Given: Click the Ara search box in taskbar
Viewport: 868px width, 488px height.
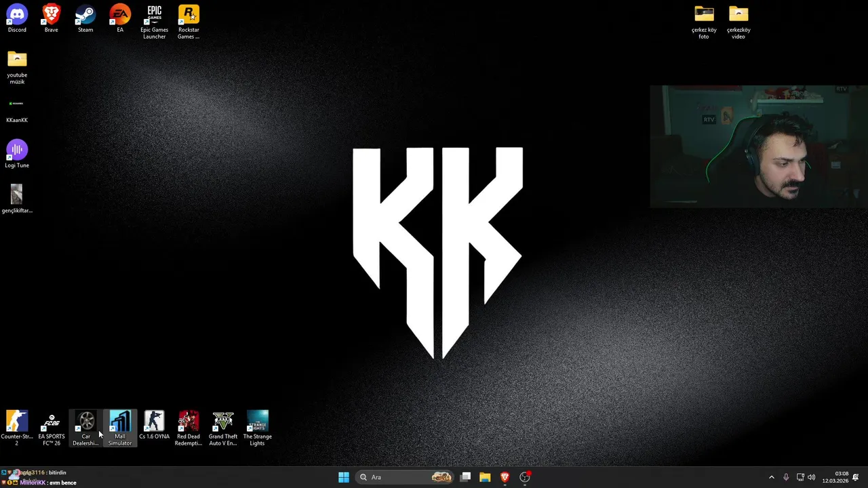Looking at the screenshot, I should [x=406, y=477].
